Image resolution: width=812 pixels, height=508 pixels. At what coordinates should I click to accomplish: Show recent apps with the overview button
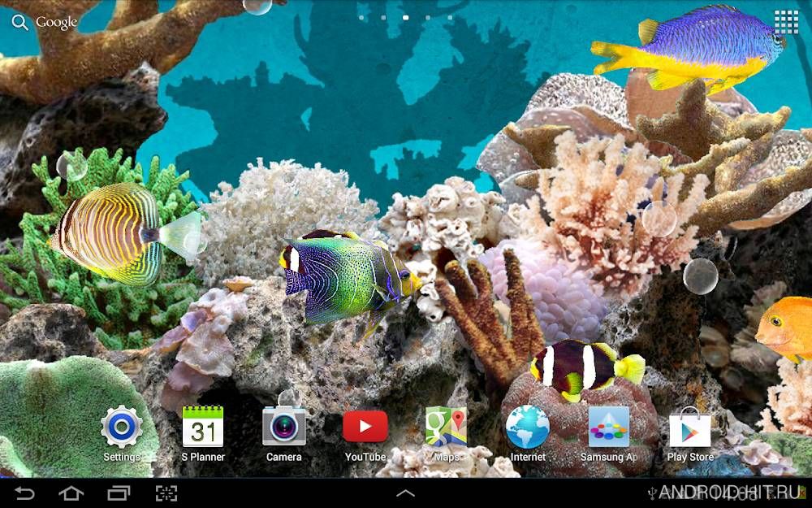coord(119,493)
